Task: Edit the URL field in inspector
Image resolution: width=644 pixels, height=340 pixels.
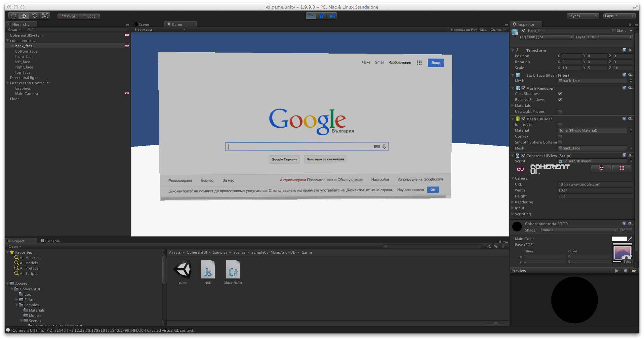Action: pyautogui.click(x=595, y=184)
